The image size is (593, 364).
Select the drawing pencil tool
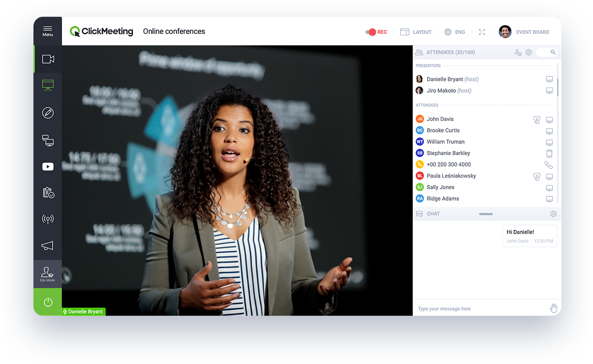coord(47,113)
